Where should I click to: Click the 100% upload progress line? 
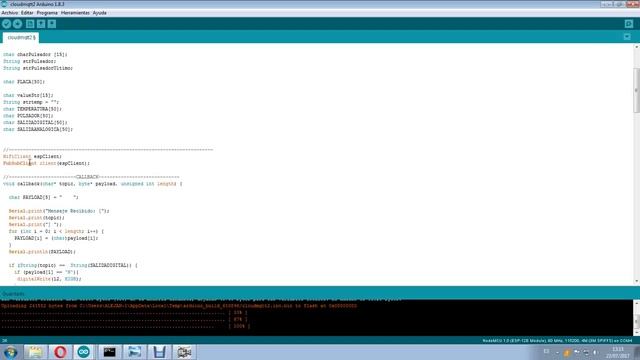click(x=125, y=326)
